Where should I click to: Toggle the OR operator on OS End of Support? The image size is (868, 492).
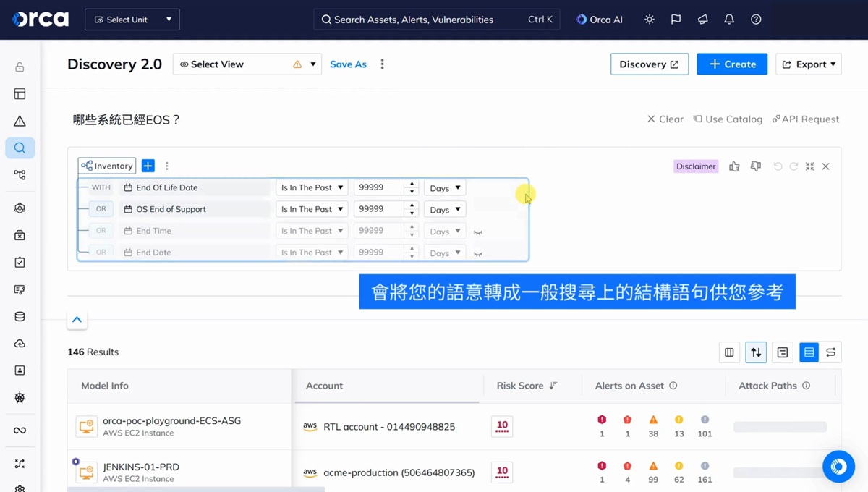tap(101, 209)
